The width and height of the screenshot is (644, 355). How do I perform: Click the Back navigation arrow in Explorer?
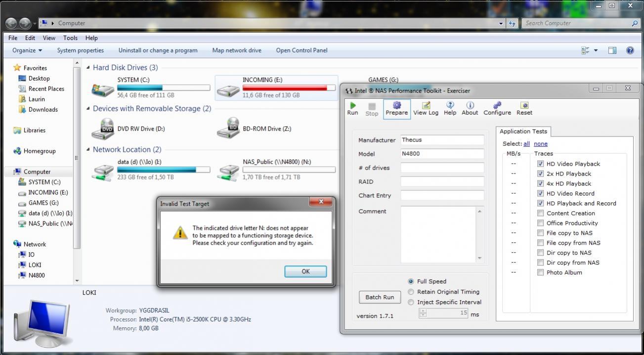[11, 23]
